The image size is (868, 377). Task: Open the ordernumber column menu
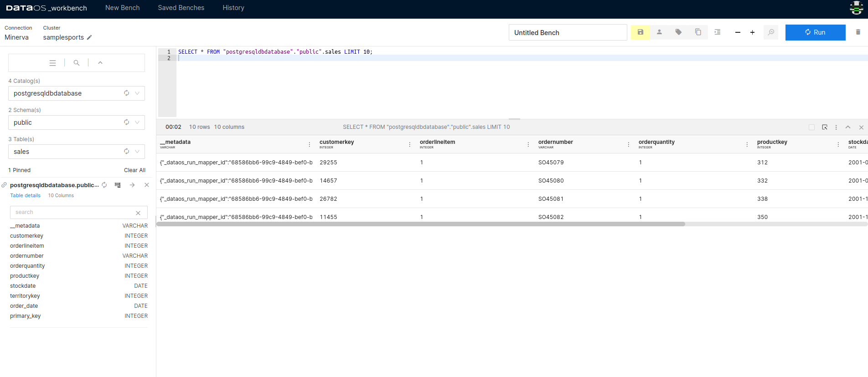(x=629, y=144)
